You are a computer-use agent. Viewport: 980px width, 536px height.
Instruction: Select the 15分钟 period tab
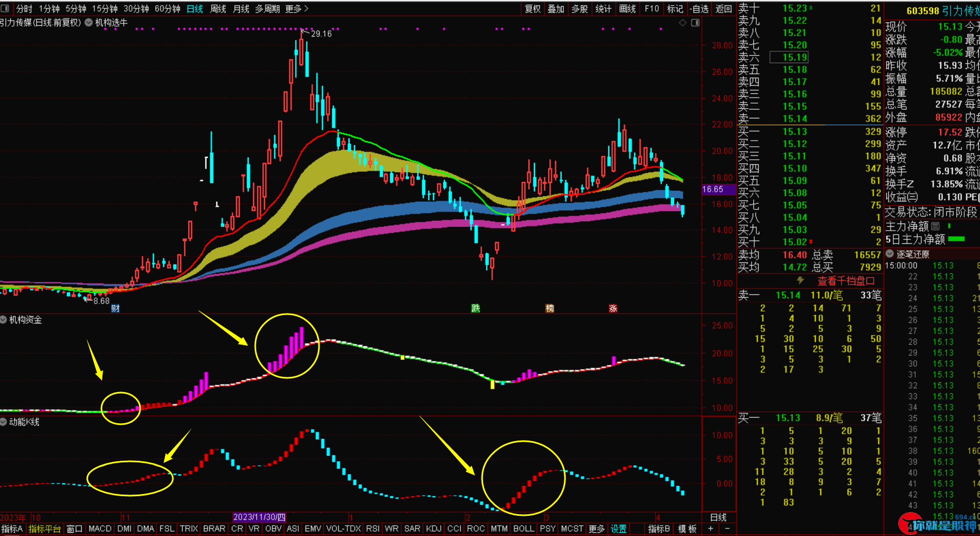point(105,8)
